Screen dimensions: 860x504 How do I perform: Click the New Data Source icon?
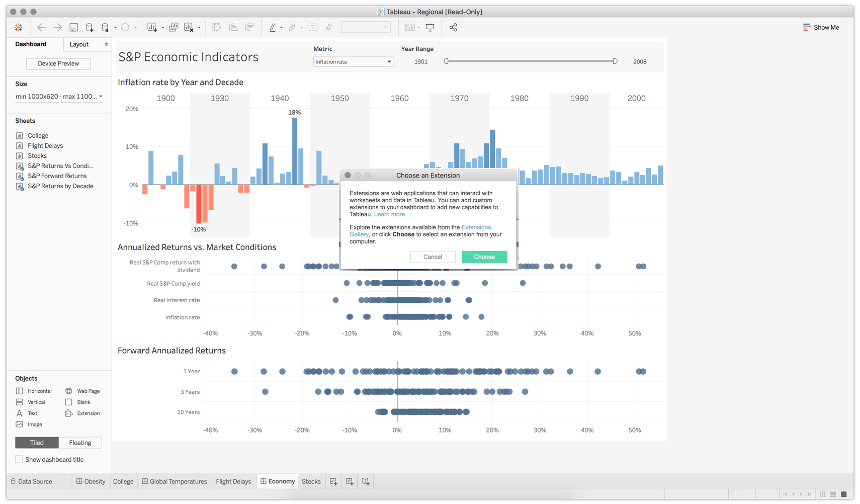click(x=90, y=27)
